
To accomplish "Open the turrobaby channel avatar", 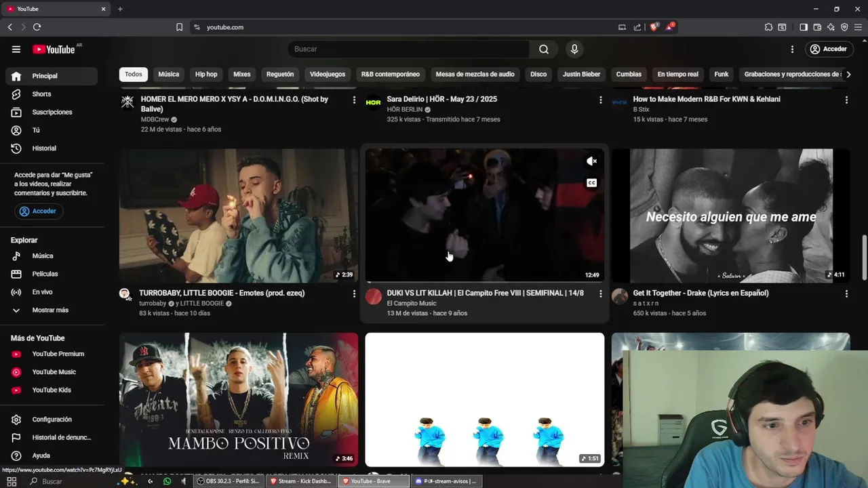I will (x=125, y=293).
